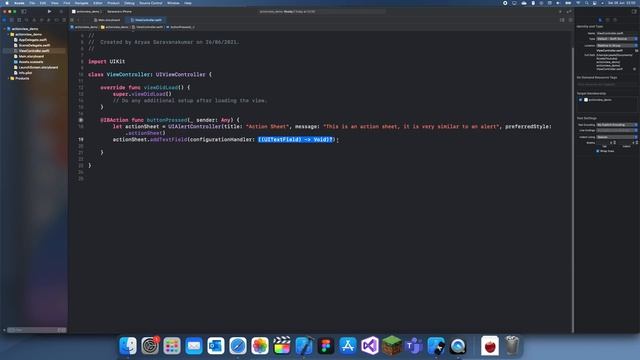640x360 pixels.
Task: Open Launchpad from the Dock
Action: [x=172, y=346]
